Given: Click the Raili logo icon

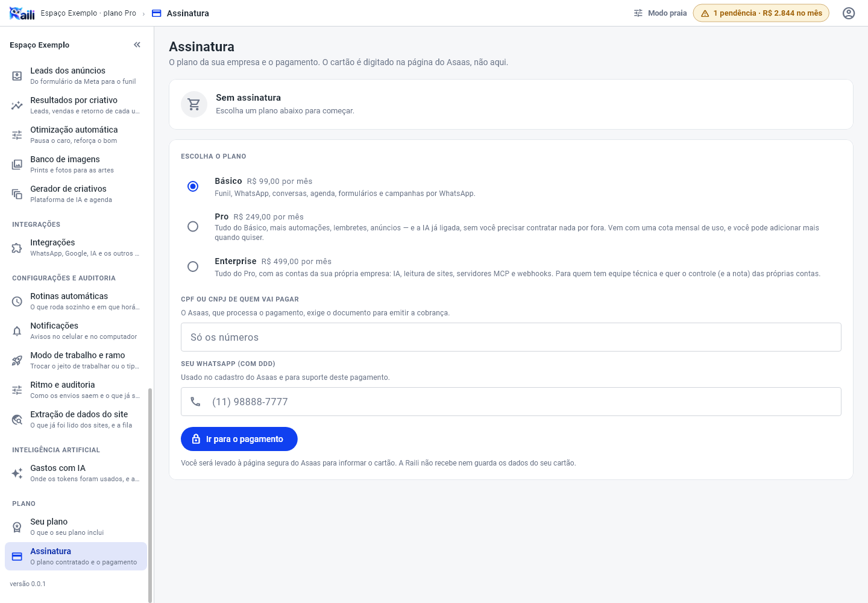Looking at the screenshot, I should 22,13.
